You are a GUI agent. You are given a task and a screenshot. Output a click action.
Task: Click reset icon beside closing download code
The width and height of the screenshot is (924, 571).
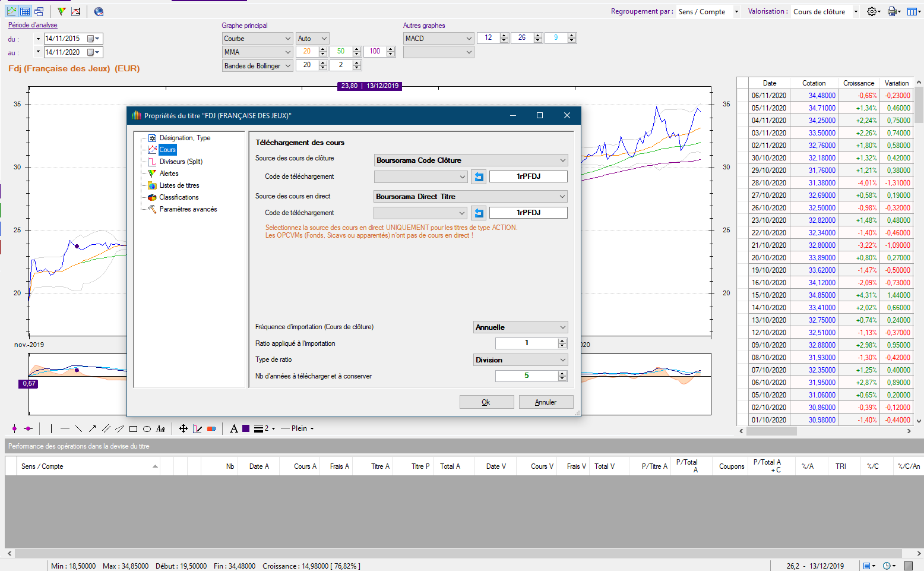[479, 176]
